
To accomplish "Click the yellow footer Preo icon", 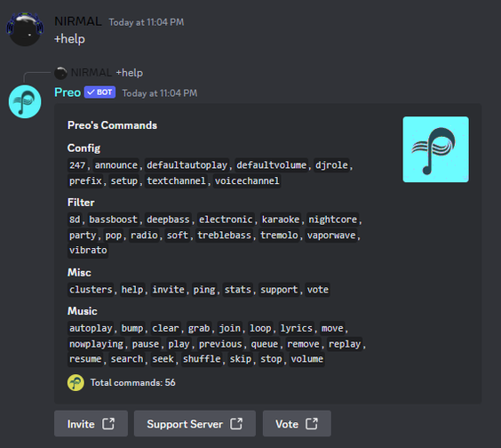I will coord(76,383).
